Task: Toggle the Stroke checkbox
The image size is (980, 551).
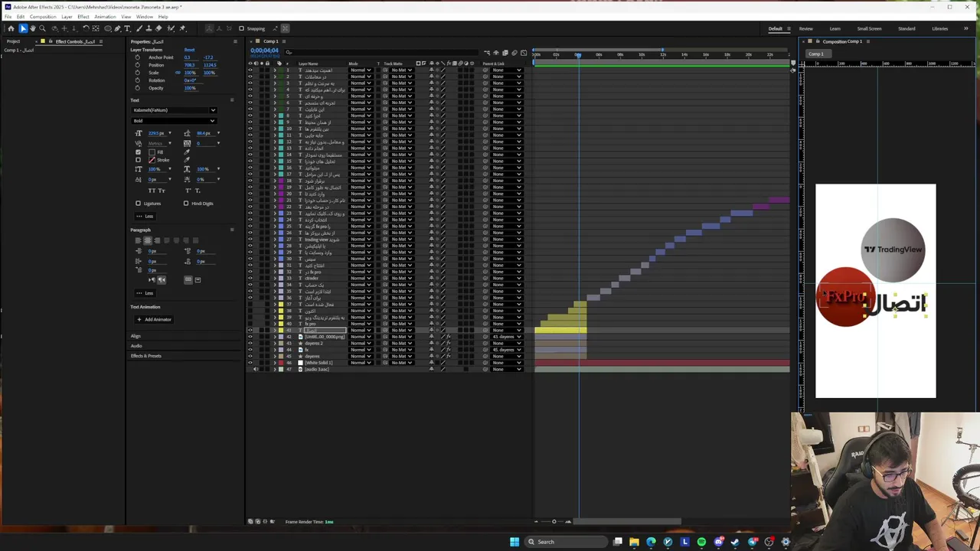Action: click(138, 160)
